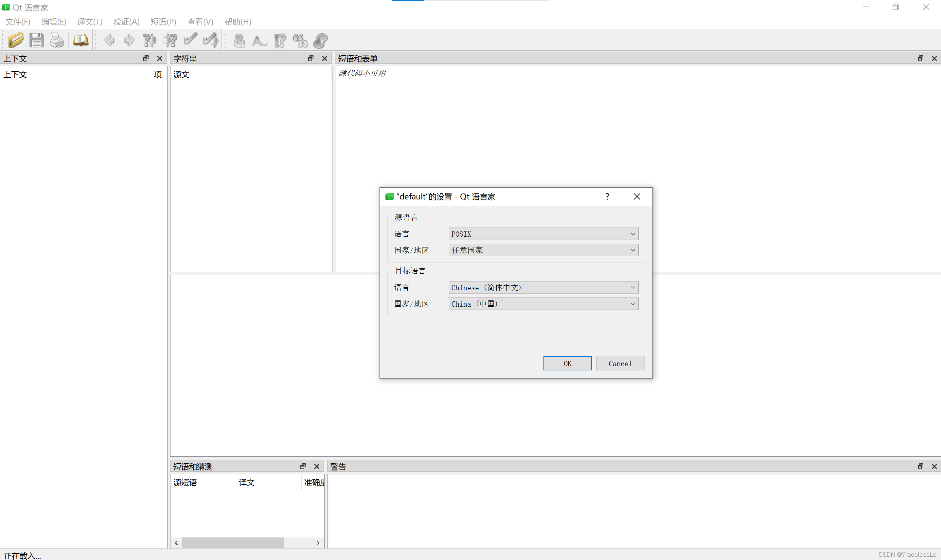Click 源文 column header
Viewport: 941px width, 560px height.
(251, 74)
